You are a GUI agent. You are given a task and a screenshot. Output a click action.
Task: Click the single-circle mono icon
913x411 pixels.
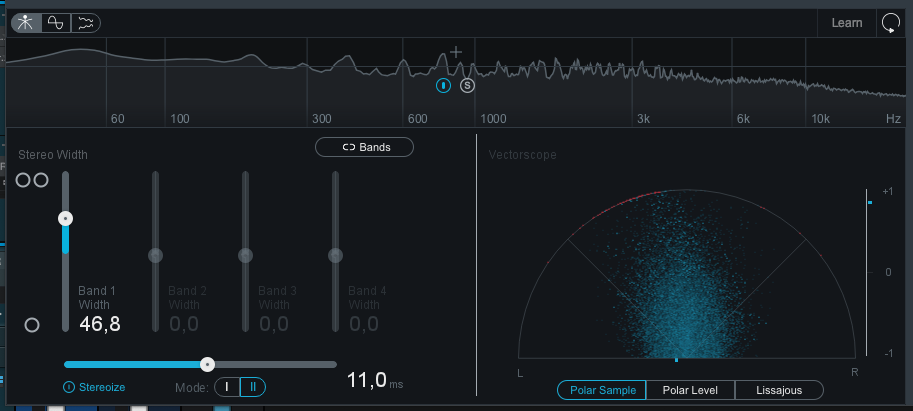[x=32, y=325]
